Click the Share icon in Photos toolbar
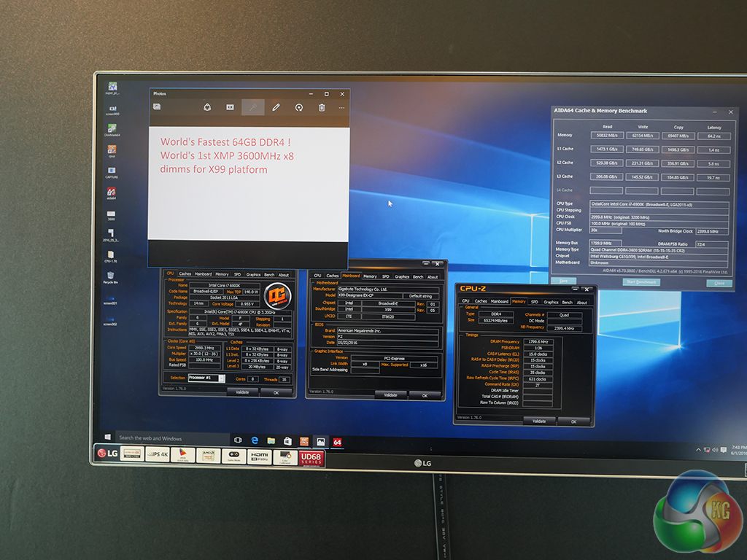Image resolution: width=747 pixels, height=560 pixels. click(207, 107)
